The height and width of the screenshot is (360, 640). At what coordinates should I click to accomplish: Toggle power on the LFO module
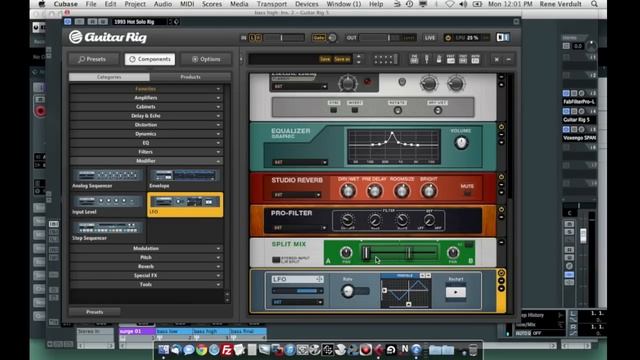501,273
